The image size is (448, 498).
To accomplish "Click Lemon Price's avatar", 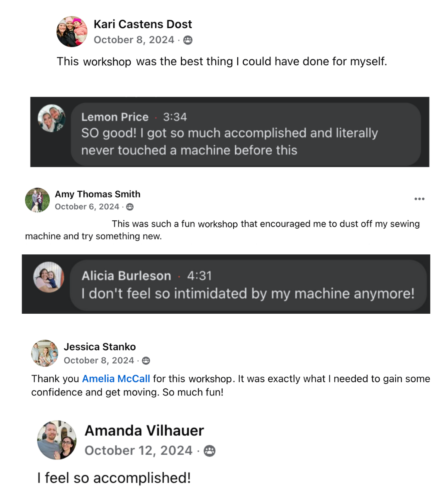I will (x=51, y=118).
